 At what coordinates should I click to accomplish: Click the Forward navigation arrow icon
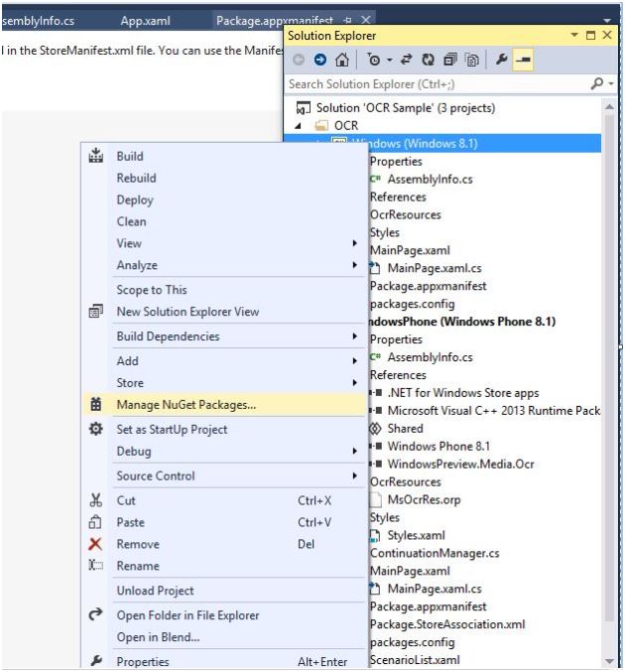[320, 60]
